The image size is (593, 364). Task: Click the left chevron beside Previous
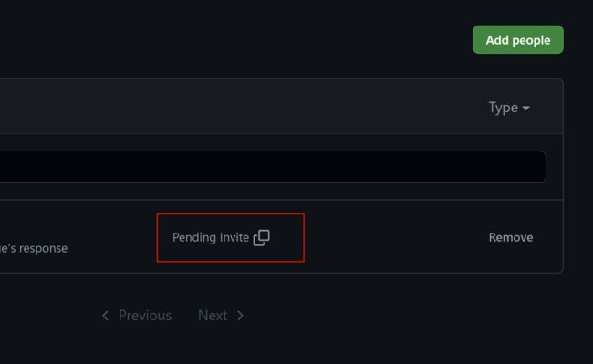[105, 316]
